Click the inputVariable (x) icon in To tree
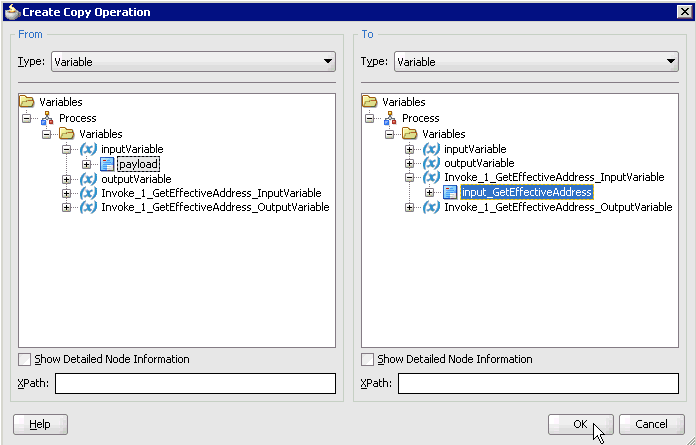696x445 pixels. coord(431,149)
